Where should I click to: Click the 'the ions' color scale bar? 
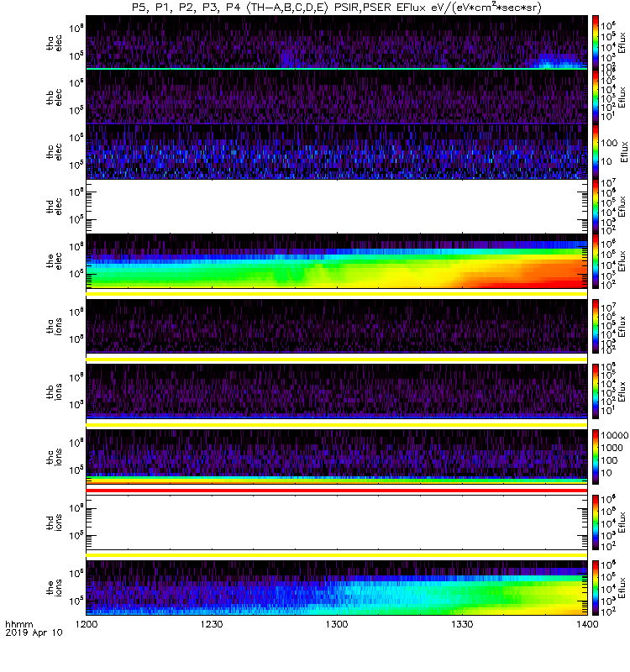(596, 587)
